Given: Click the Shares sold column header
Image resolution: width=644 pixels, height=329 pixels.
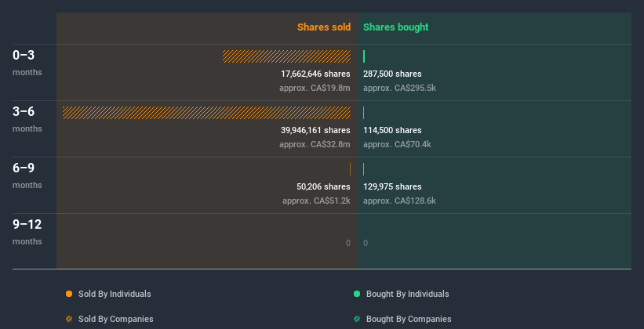Looking at the screenshot, I should [324, 27].
